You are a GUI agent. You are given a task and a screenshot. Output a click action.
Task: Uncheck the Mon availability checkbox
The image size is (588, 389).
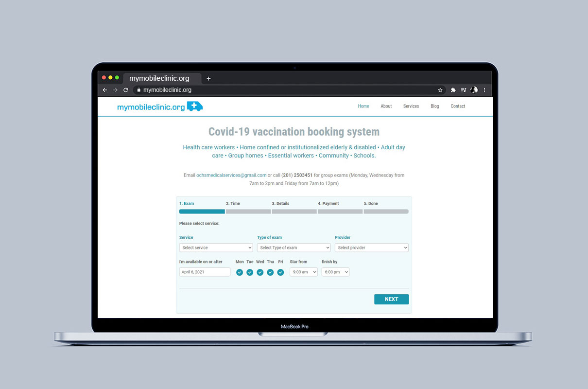click(240, 272)
